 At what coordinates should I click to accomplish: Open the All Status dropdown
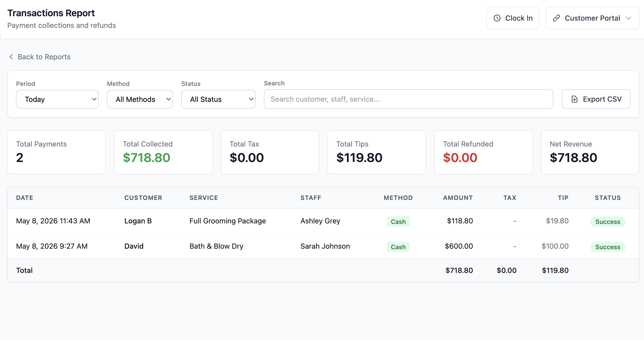click(x=218, y=99)
